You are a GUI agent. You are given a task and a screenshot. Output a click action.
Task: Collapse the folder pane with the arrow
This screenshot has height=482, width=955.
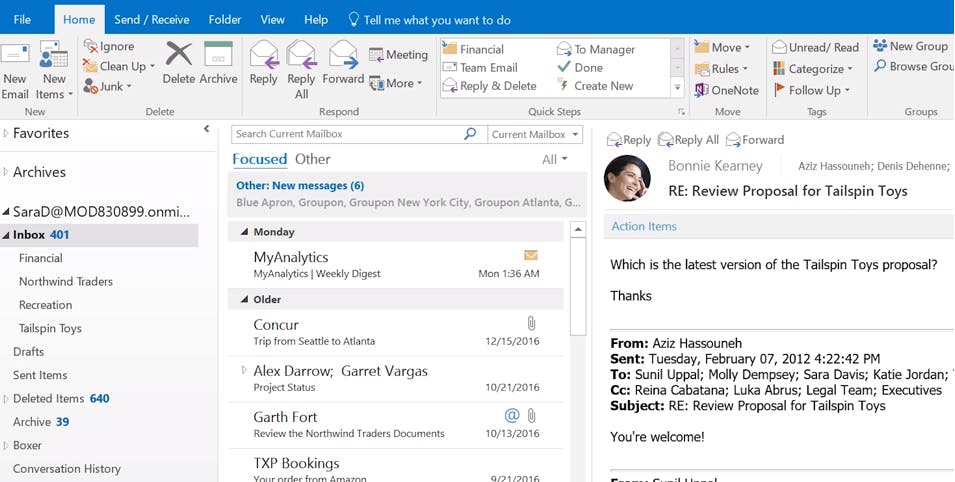point(206,129)
